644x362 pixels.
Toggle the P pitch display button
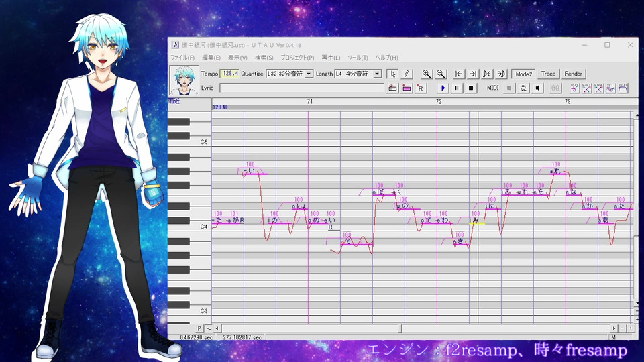tap(199, 328)
